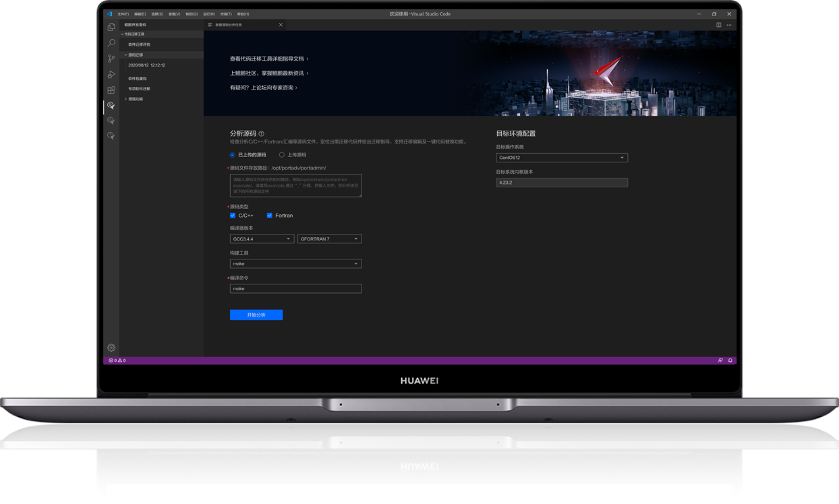This screenshot has height=504, width=839.
Task: Open the Run and Debug icon
Action: 111,74
